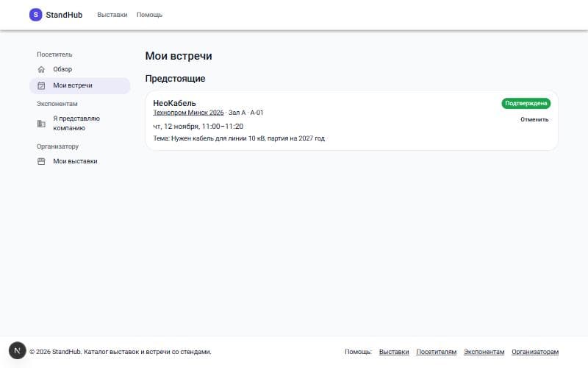The image size is (588, 368).
Task: Click the storefront icon beside Мои выставки
Action: coord(41,161)
